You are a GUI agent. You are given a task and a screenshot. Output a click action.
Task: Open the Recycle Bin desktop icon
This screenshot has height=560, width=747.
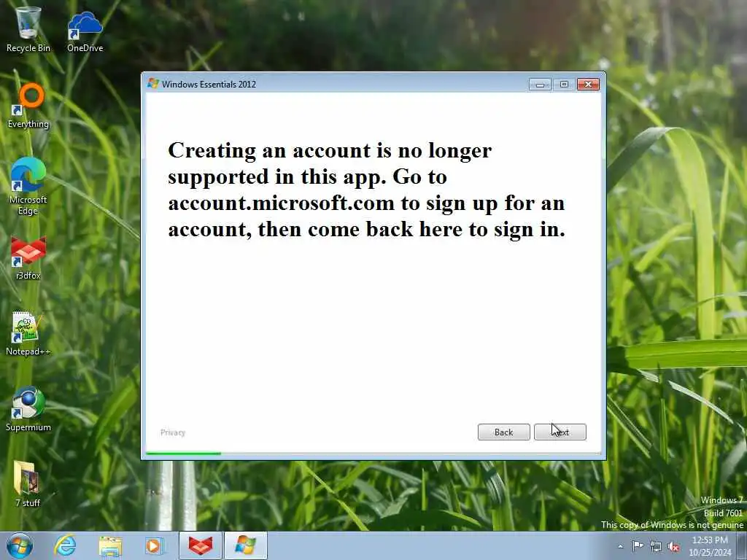click(x=28, y=29)
